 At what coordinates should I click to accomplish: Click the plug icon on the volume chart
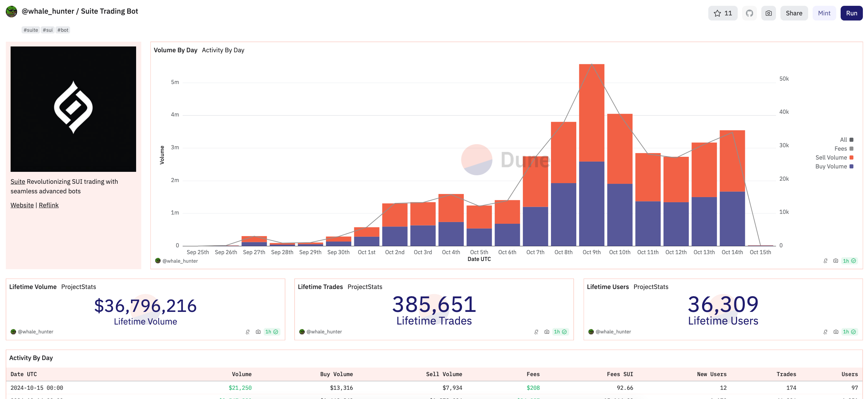pos(825,261)
